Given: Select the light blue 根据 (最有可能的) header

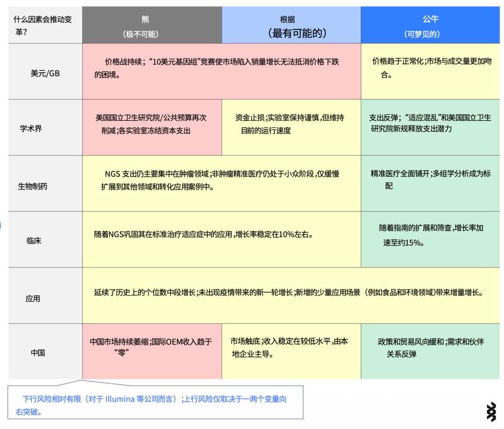Looking at the screenshot, I should click(x=291, y=25).
